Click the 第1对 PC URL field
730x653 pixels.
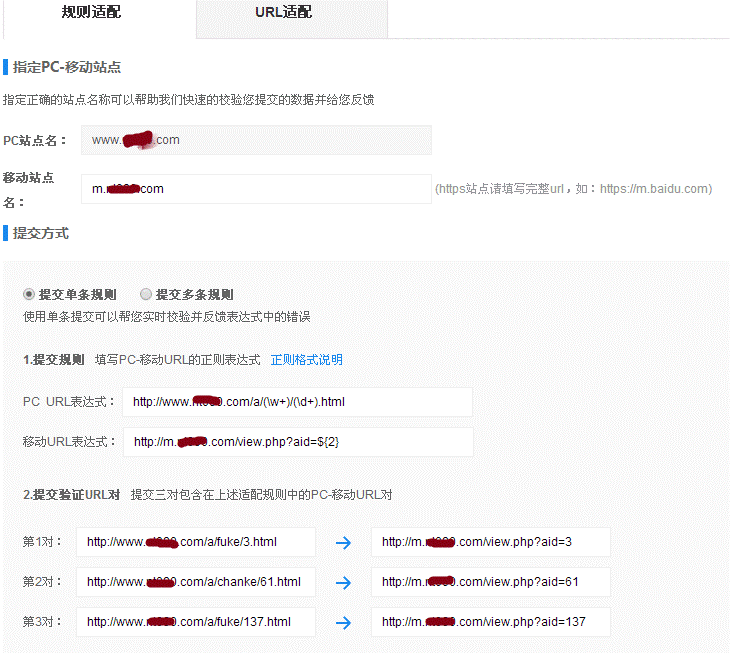coord(196,542)
